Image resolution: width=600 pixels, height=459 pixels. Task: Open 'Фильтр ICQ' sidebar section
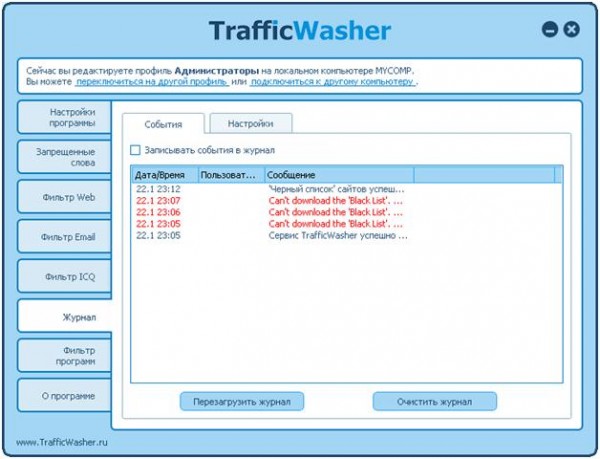[64, 277]
